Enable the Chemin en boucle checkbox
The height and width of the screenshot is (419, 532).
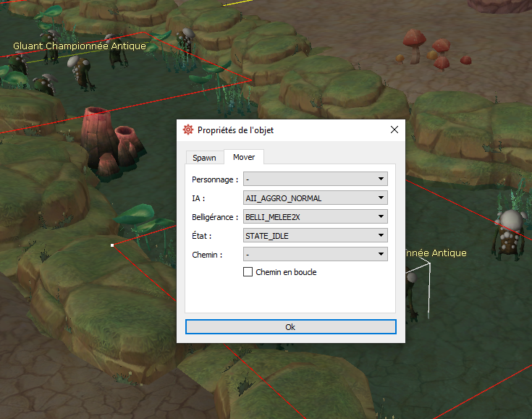click(248, 272)
